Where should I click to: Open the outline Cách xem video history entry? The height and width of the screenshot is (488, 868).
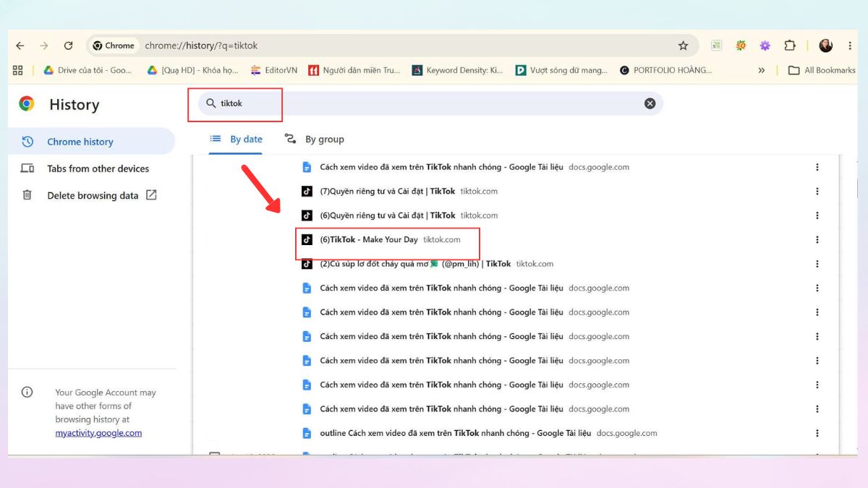[x=456, y=433]
